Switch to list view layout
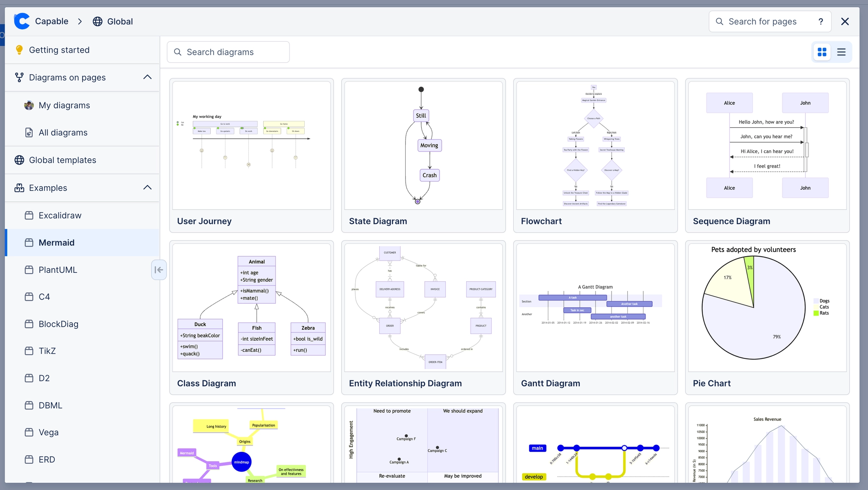This screenshot has width=868, height=490. click(x=841, y=52)
